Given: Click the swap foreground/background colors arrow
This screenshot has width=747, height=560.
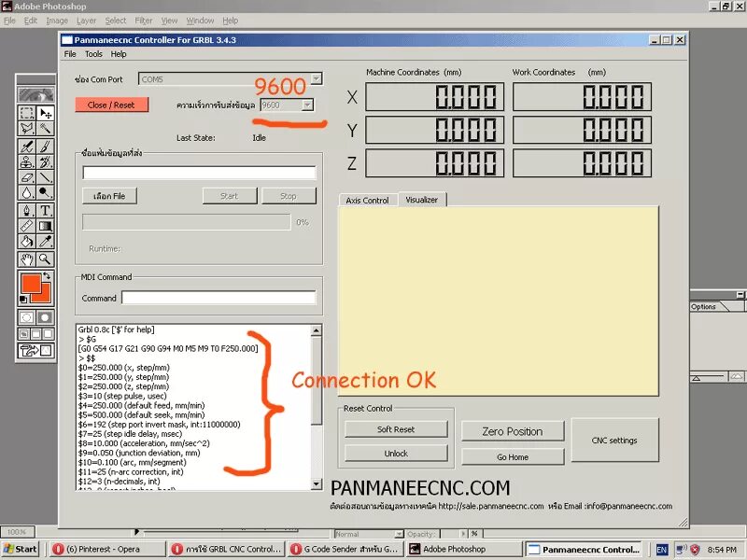Looking at the screenshot, I should [x=47, y=275].
